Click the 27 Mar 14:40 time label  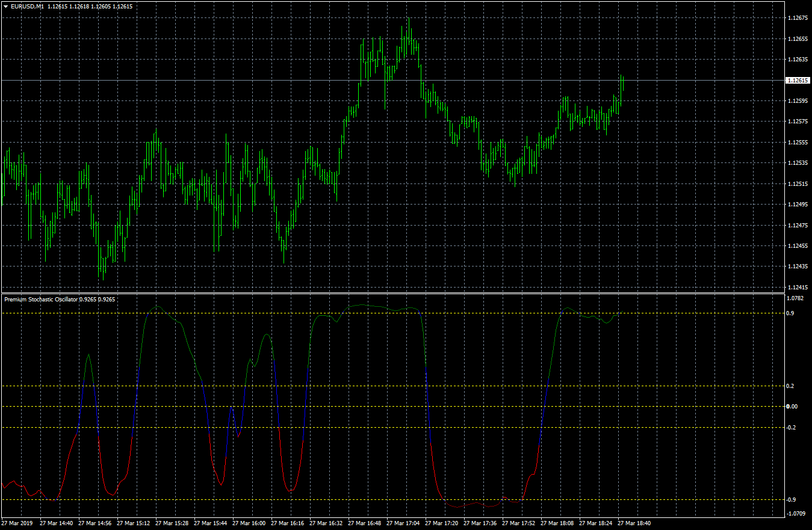click(57, 523)
